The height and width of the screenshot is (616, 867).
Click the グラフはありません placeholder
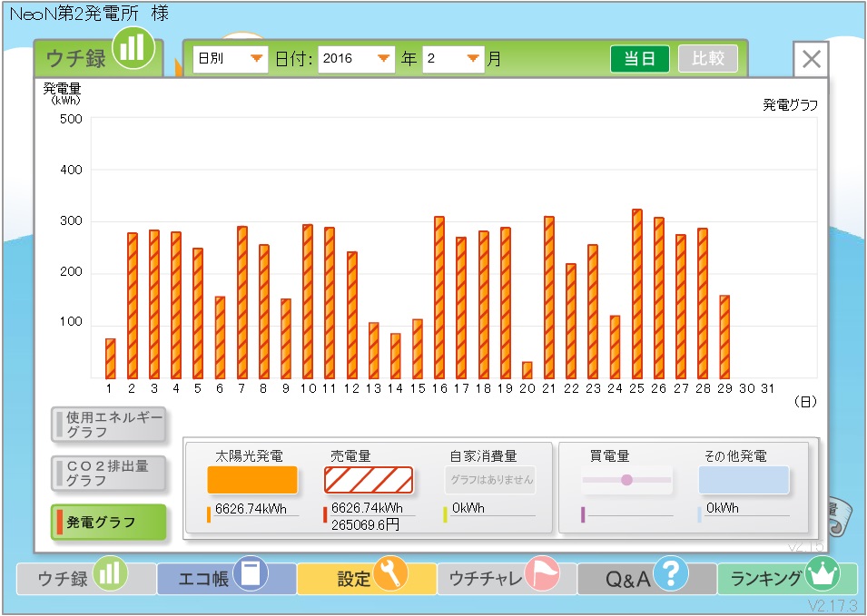tap(491, 480)
